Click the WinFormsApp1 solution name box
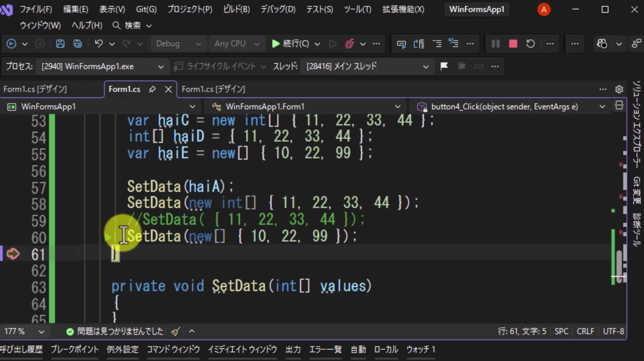The image size is (644, 361). point(477,9)
